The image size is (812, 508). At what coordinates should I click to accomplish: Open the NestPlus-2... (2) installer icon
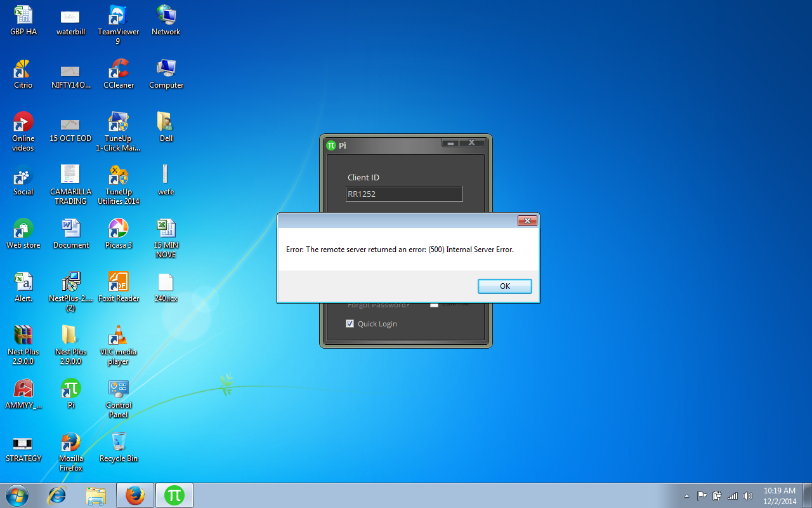70,292
